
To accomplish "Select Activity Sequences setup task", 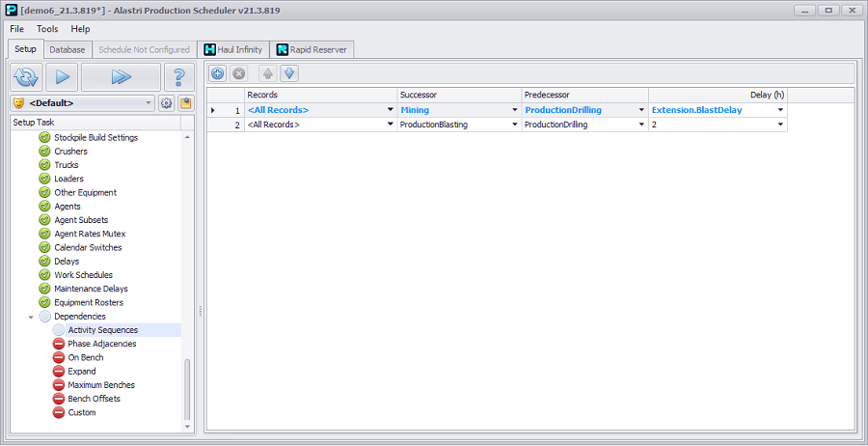I will tap(103, 329).
